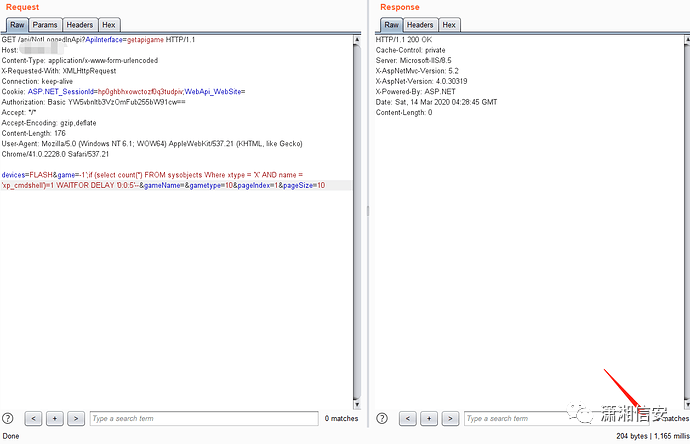Go to previous match in Request search
Image resolution: width=690 pixels, height=444 pixels.
click(33, 418)
